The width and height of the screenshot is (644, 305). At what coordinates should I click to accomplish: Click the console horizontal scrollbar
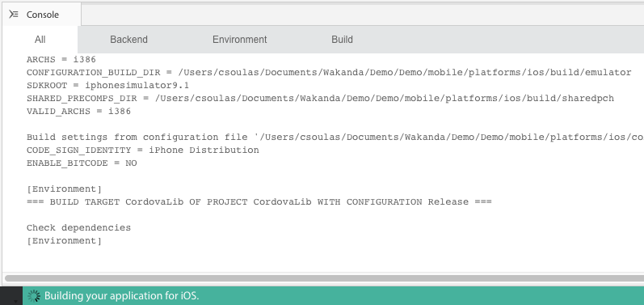click(x=324, y=278)
